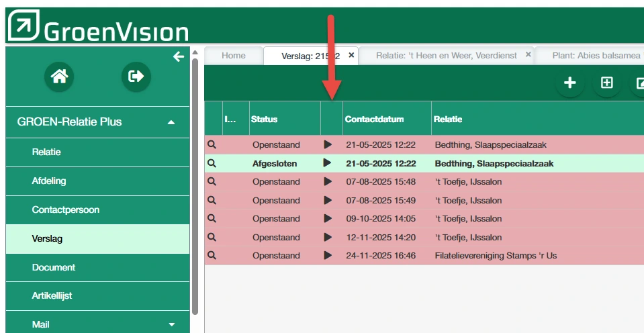The image size is (644, 333).
Task: Click play triangle in 07-08-2025 15:49 row
Action: click(327, 200)
